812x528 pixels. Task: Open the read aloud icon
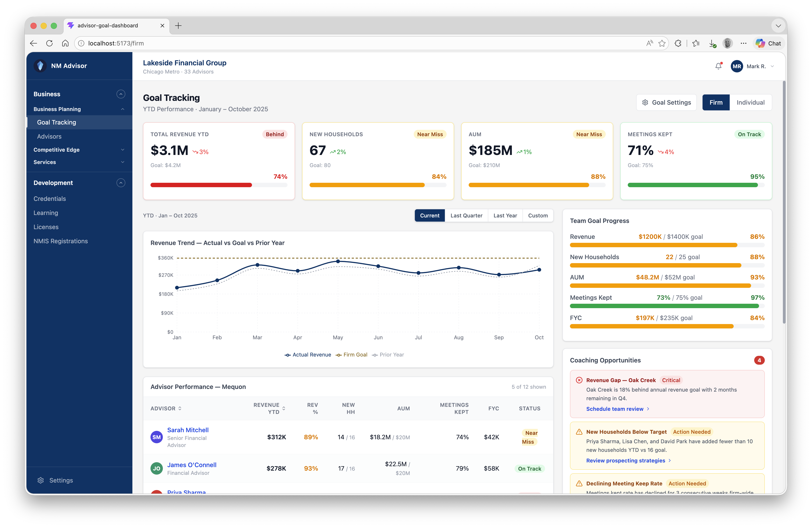649,43
